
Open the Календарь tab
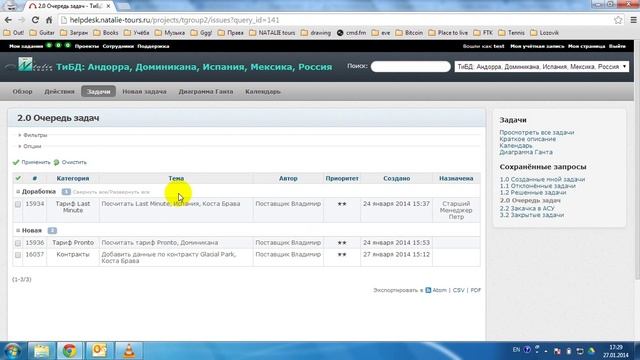pos(263,91)
